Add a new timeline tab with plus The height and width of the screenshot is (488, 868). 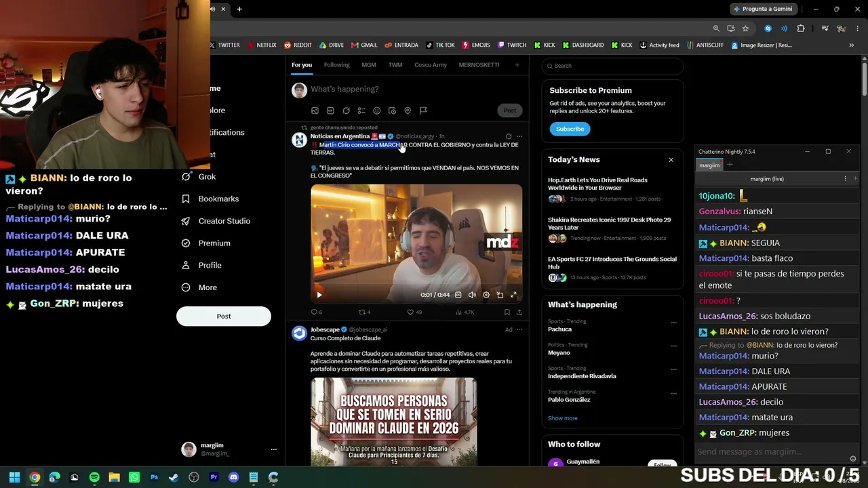click(x=517, y=65)
